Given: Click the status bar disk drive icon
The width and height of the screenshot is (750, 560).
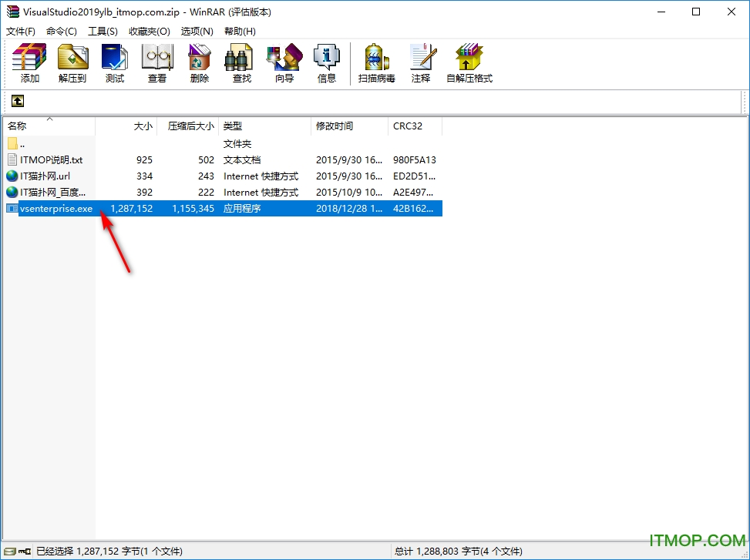Looking at the screenshot, I should coord(11,552).
